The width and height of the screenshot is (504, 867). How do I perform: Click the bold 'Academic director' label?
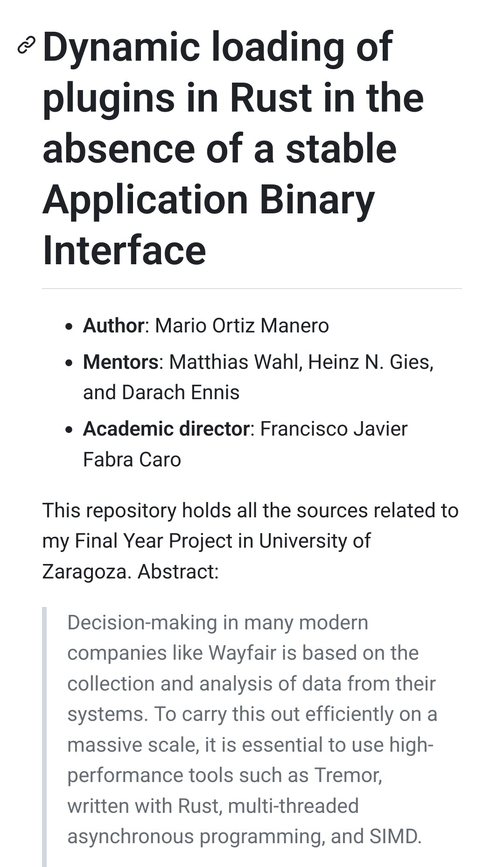167,429
